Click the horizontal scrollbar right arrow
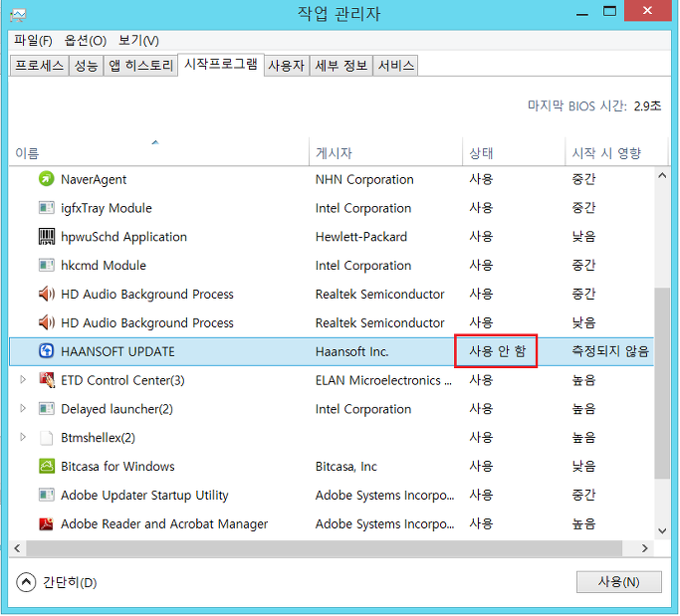This screenshot has width=680, height=616. click(x=645, y=548)
